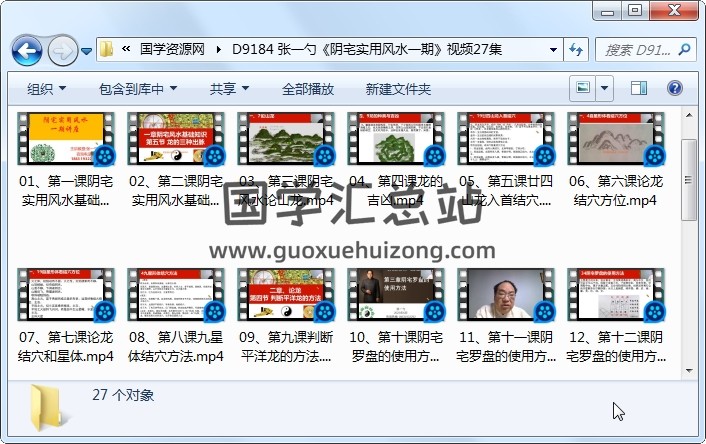Click filename 08、第八课九星体结穴方法.mp4
The height and width of the screenshot is (444, 706).
click(176, 347)
